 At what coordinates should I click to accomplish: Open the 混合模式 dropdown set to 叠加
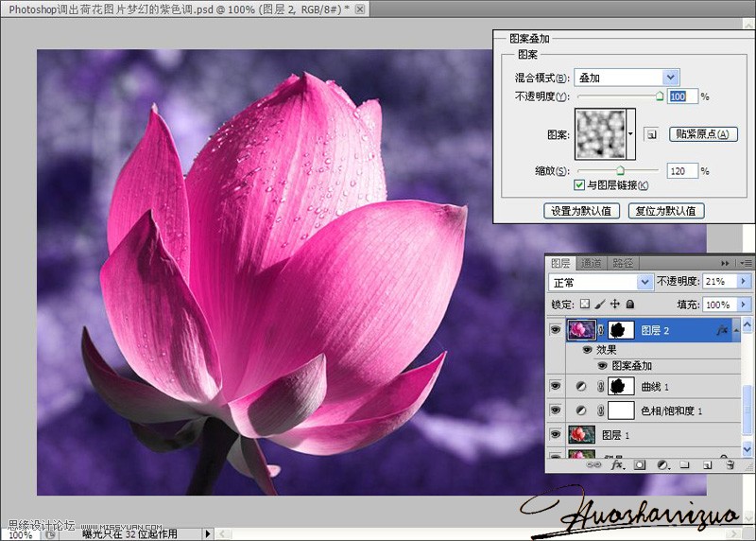point(627,78)
